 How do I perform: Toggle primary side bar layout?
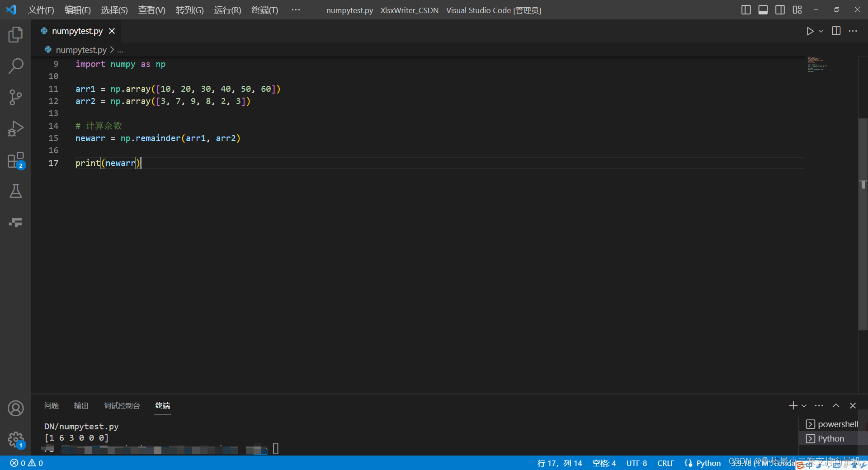[746, 10]
